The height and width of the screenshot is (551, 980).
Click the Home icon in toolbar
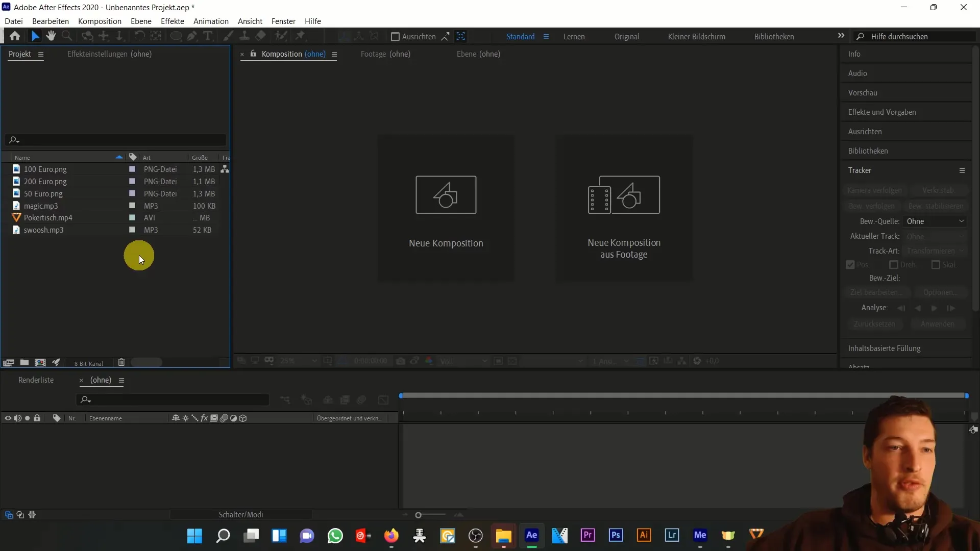click(x=15, y=36)
